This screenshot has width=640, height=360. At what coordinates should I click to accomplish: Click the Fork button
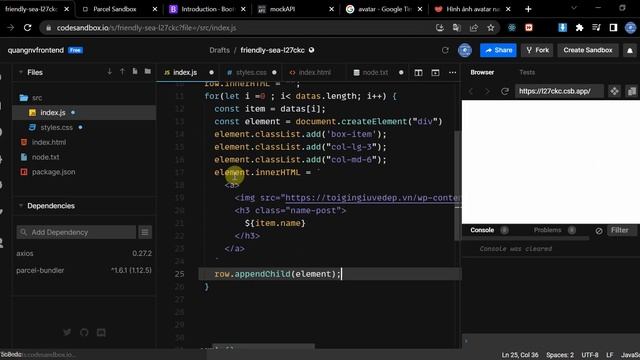click(537, 50)
